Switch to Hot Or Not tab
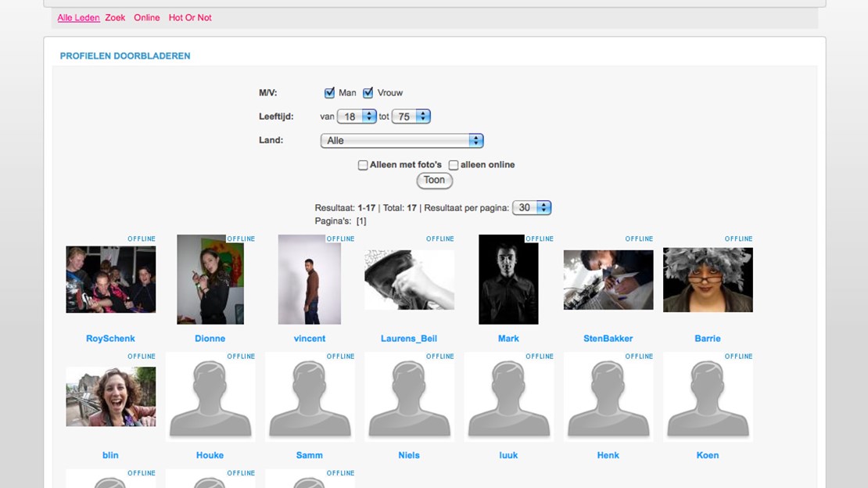868x488 pixels. (x=190, y=17)
